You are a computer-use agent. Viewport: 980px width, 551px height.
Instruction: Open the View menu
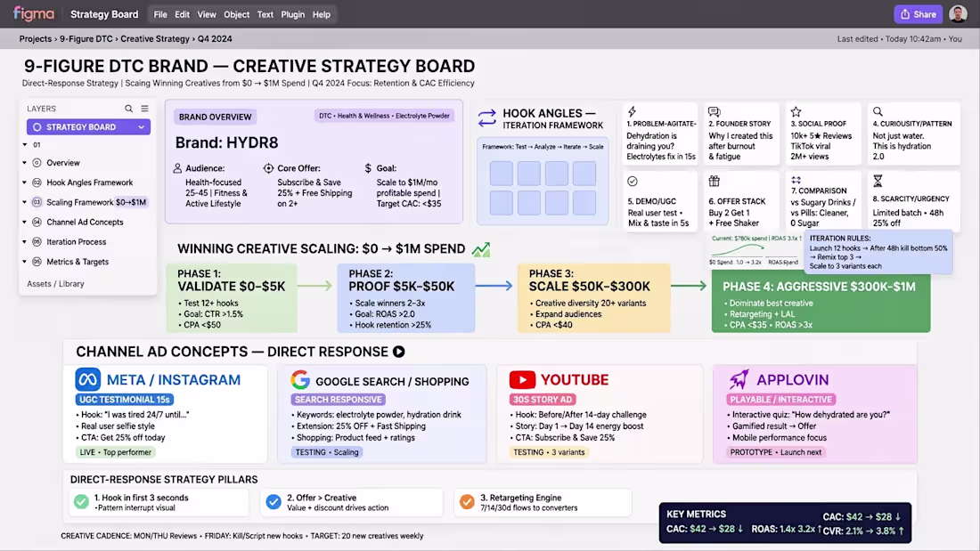207,14
